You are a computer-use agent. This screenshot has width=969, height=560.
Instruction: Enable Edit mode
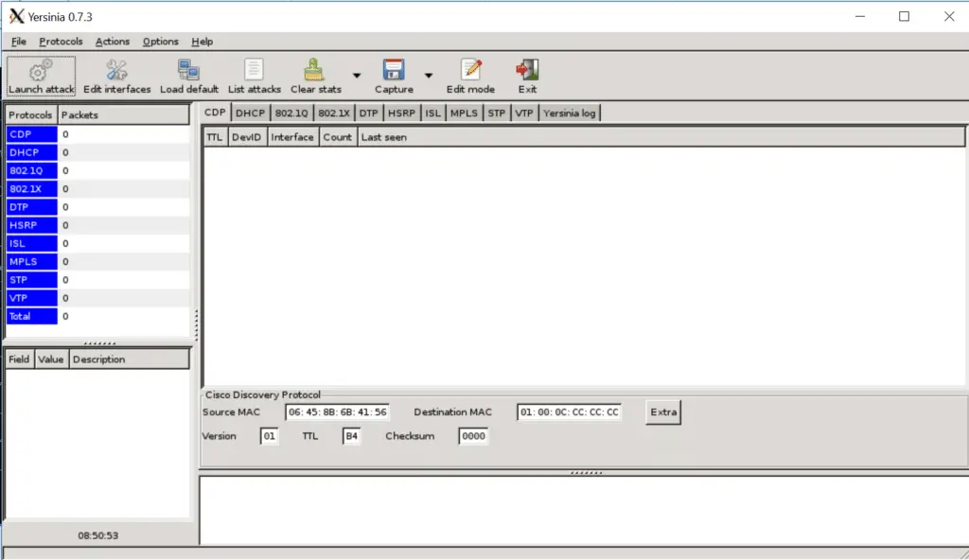[x=469, y=76]
